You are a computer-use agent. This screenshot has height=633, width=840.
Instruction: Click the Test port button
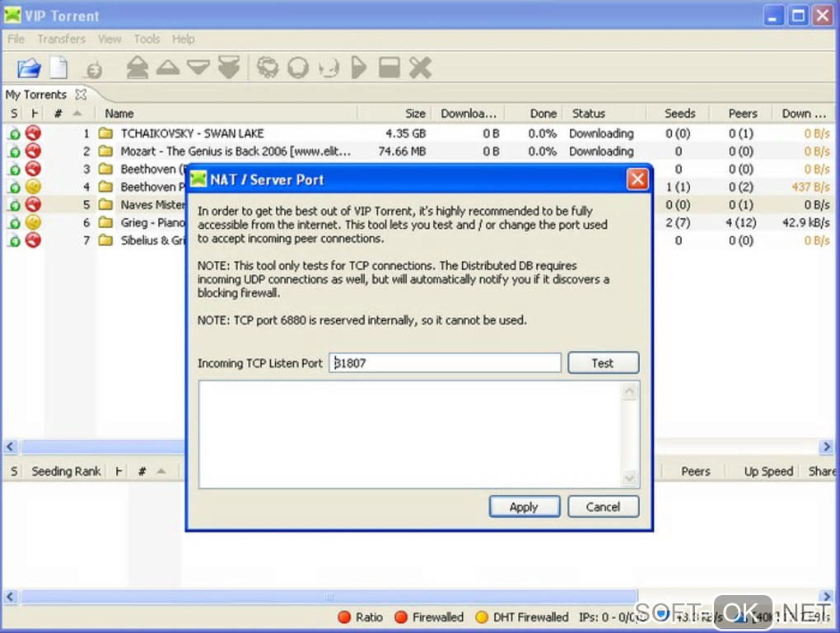tap(603, 363)
